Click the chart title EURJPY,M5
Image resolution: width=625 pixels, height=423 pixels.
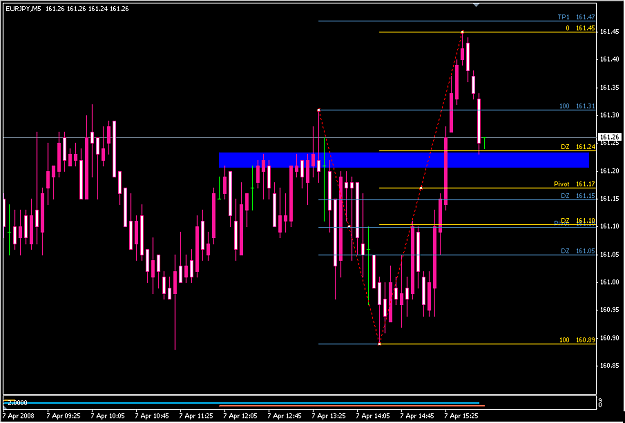click(24, 8)
